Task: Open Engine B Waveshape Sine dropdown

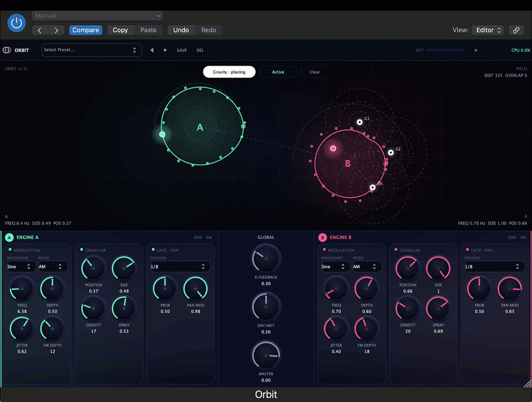Action: pos(335,266)
